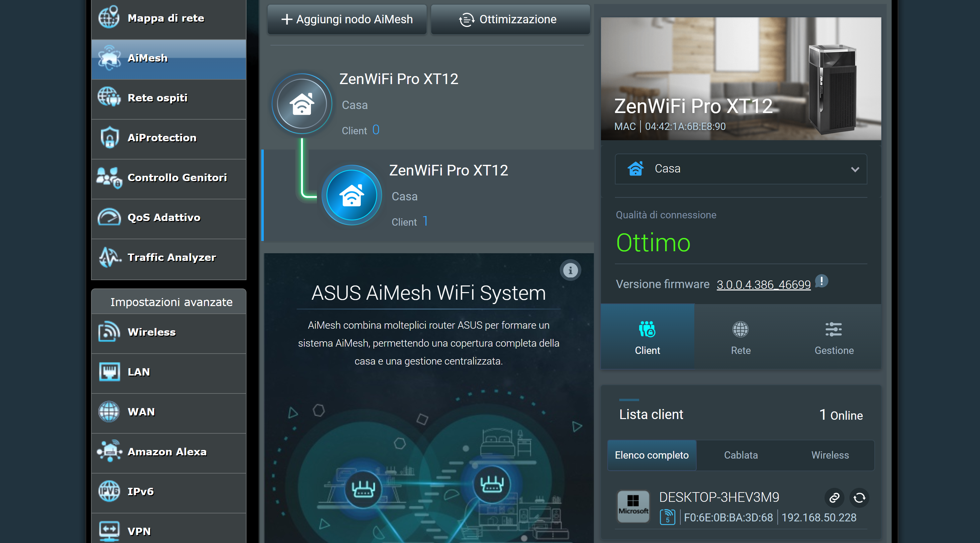Click the IP address 192.168.50.228
Image resolution: width=980 pixels, height=543 pixels.
[x=819, y=517]
